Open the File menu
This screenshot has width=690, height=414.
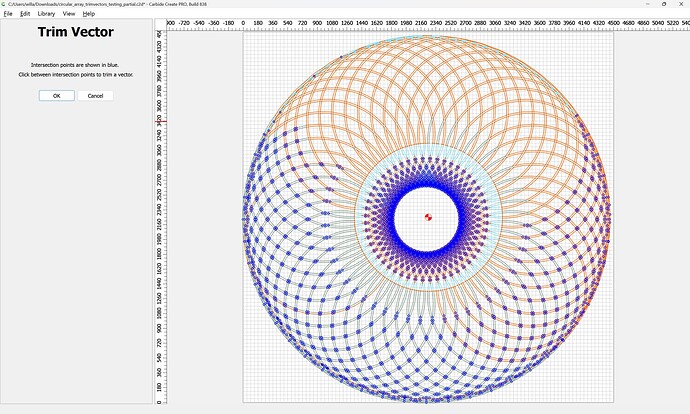point(7,13)
